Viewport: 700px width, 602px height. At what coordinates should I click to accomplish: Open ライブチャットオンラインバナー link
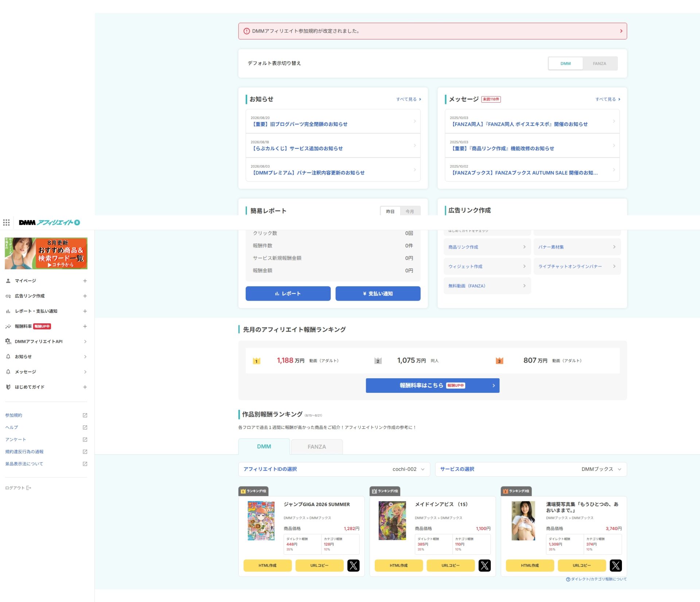click(577, 267)
